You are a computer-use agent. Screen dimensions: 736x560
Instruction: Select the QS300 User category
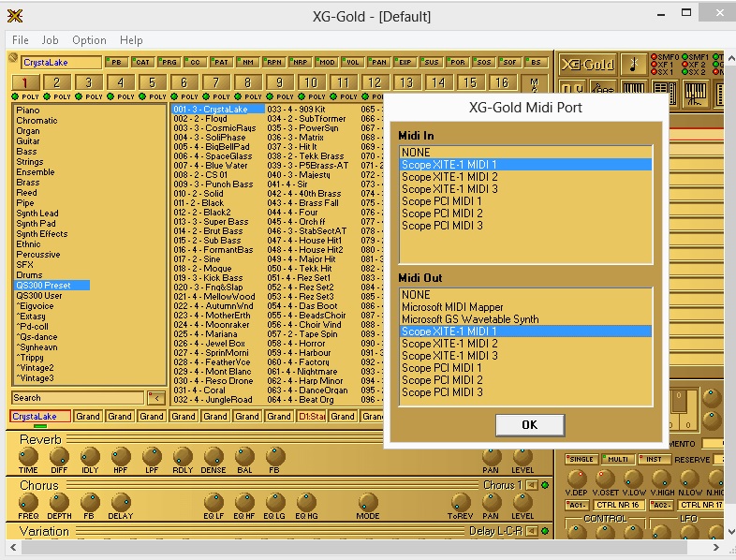pos(39,296)
